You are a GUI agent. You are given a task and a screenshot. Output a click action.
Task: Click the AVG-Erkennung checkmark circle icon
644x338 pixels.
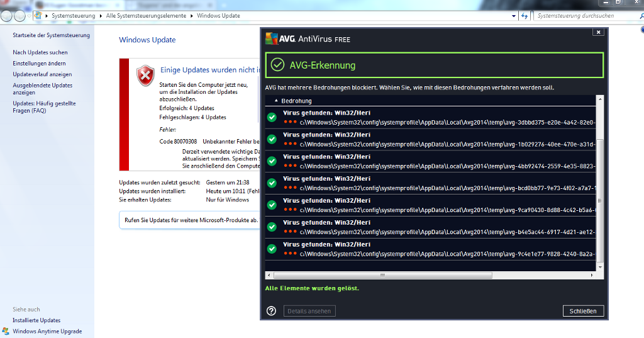click(x=277, y=65)
